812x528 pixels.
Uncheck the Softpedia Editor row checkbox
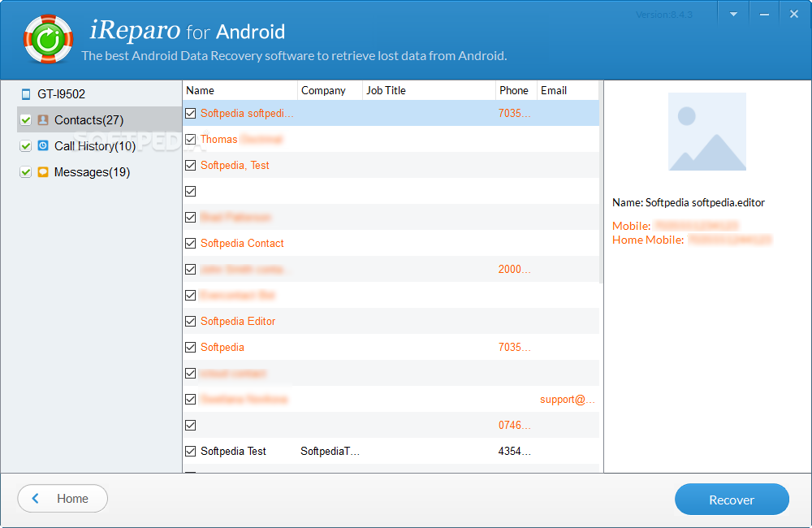pyautogui.click(x=191, y=321)
